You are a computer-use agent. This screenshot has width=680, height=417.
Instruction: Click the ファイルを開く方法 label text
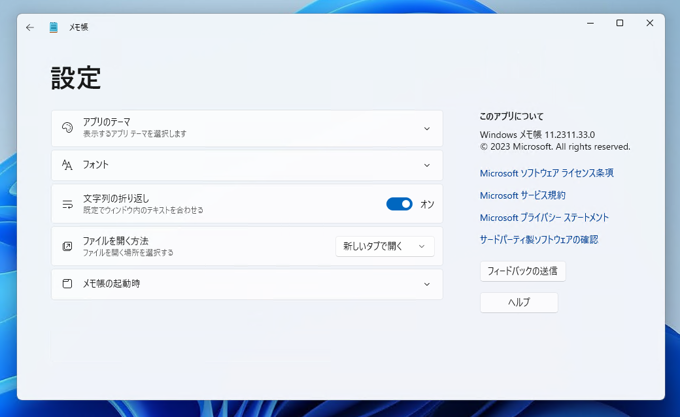coord(116,241)
